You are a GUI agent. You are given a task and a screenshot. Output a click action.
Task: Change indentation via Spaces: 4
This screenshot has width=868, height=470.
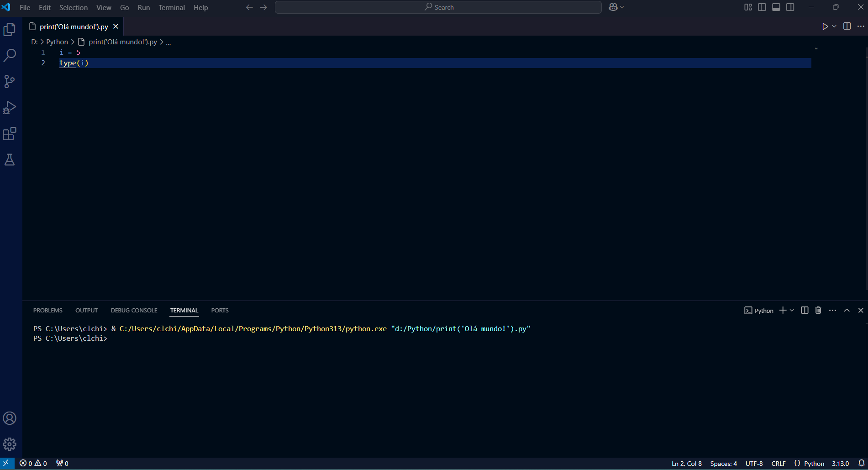tap(724, 463)
